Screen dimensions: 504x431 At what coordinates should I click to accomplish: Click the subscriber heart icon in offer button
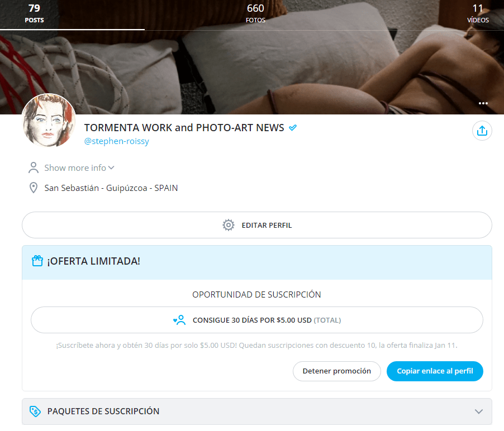click(179, 320)
